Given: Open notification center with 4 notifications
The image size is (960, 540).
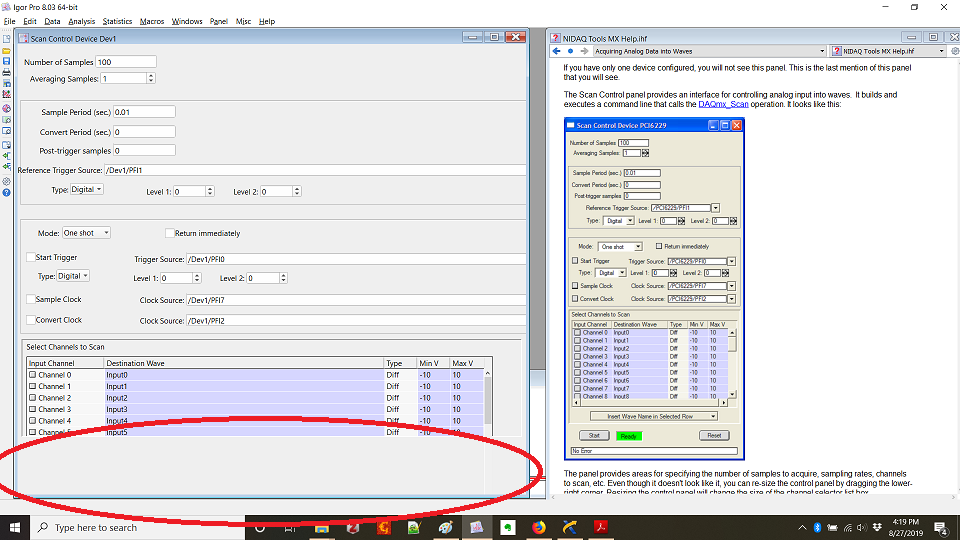Looking at the screenshot, I should pyautogui.click(x=942, y=528).
